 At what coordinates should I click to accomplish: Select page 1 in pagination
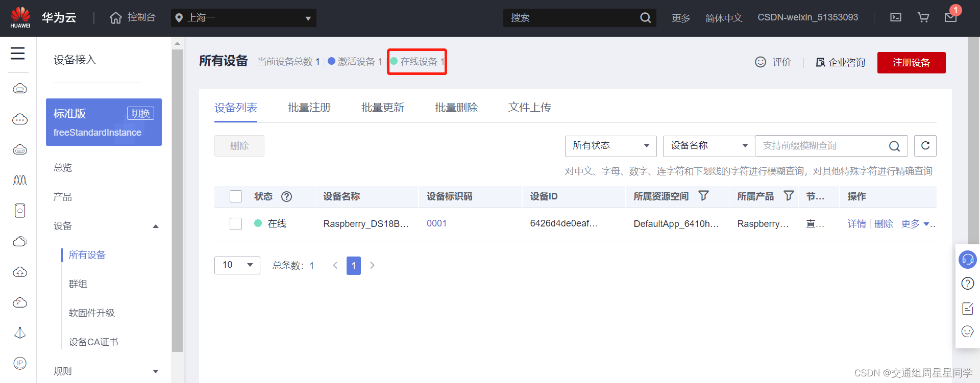click(354, 266)
